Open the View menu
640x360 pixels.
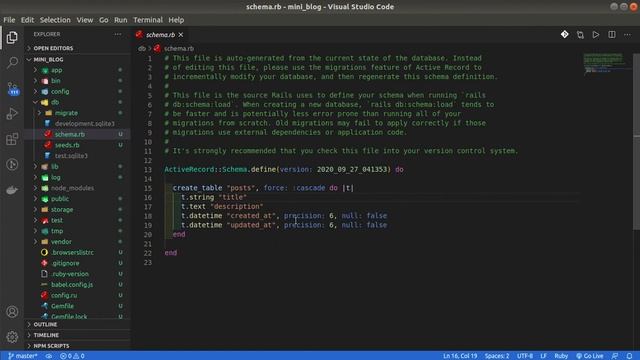tap(85, 20)
